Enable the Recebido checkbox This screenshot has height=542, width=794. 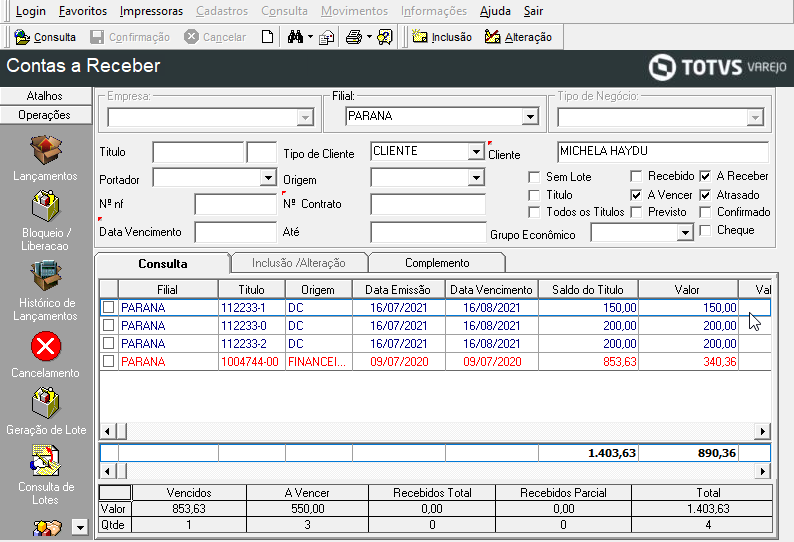(x=636, y=176)
